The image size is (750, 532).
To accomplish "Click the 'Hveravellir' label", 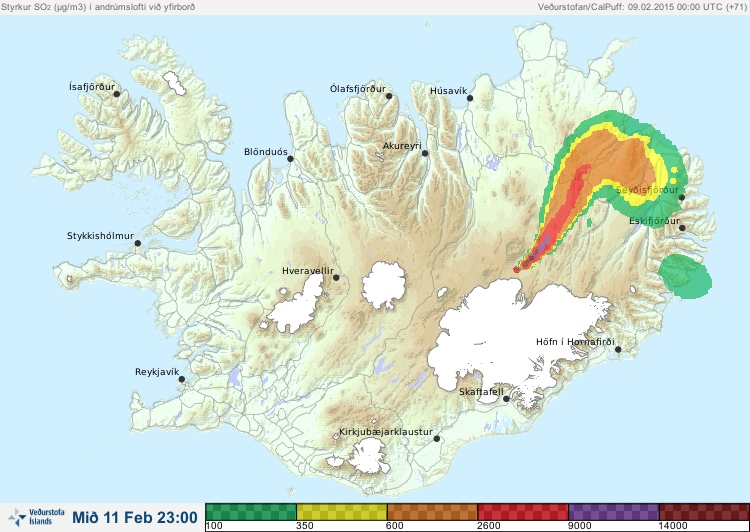I will 308,271.
